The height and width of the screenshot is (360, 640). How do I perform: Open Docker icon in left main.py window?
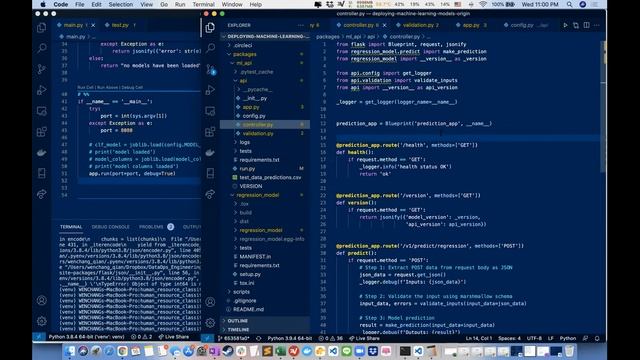(42, 152)
